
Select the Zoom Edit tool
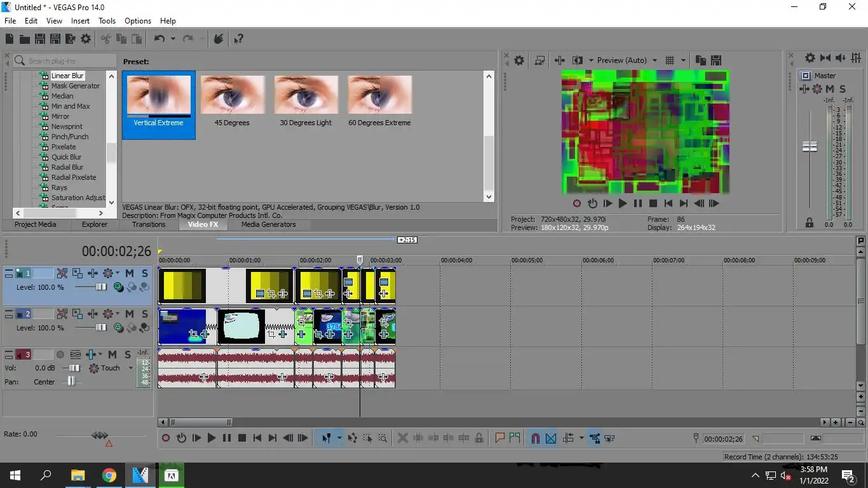coord(383,438)
